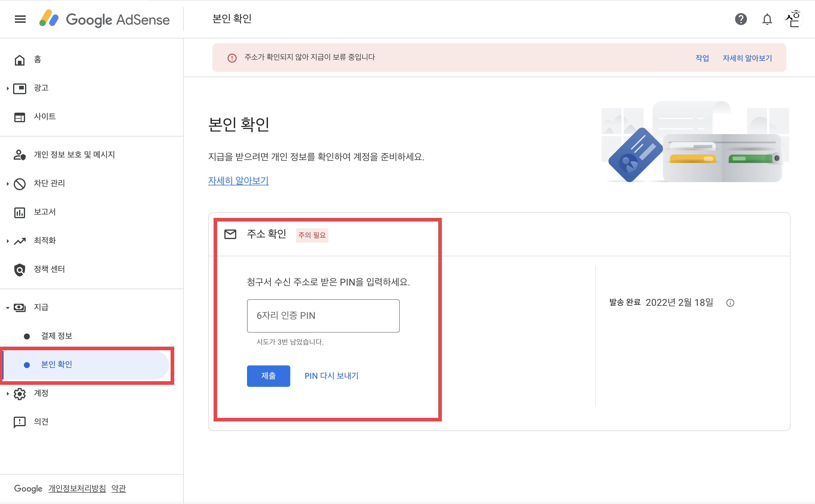This screenshot has width=815, height=504.
Task: Click the 주의 필요 status badge
Action: tap(312, 235)
